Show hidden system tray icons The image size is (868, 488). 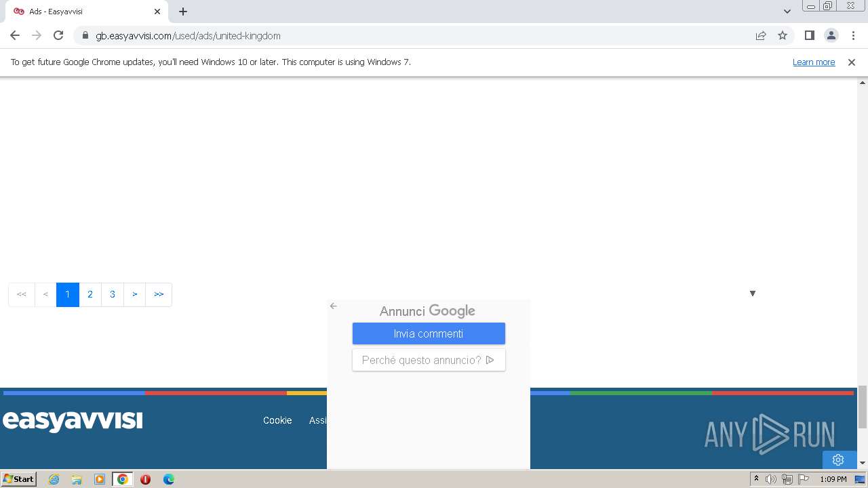coord(756,479)
